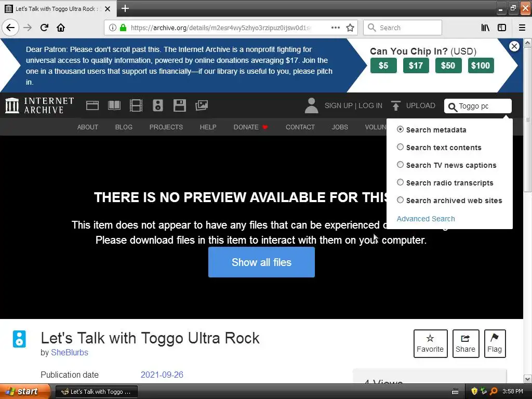Donate $50 button
The image size is (532, 399).
pyautogui.click(x=448, y=65)
